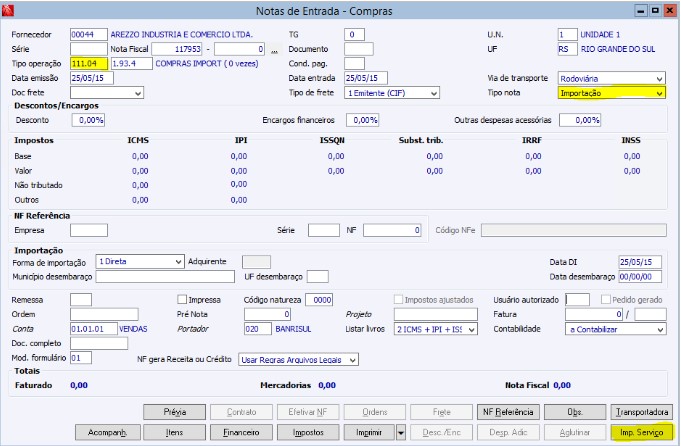Click the NF Referência Empresa field
Image resolution: width=681 pixels, height=446 pixels.
click(89, 230)
